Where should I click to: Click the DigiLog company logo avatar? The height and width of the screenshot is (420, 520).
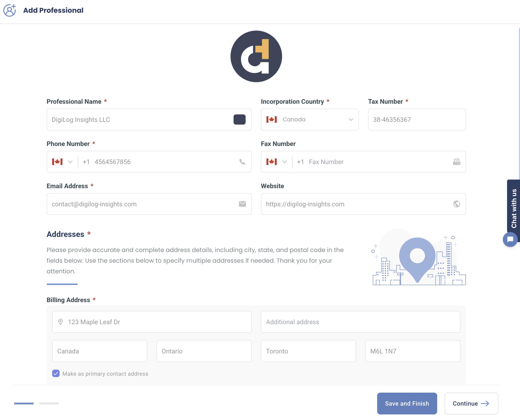(x=256, y=56)
